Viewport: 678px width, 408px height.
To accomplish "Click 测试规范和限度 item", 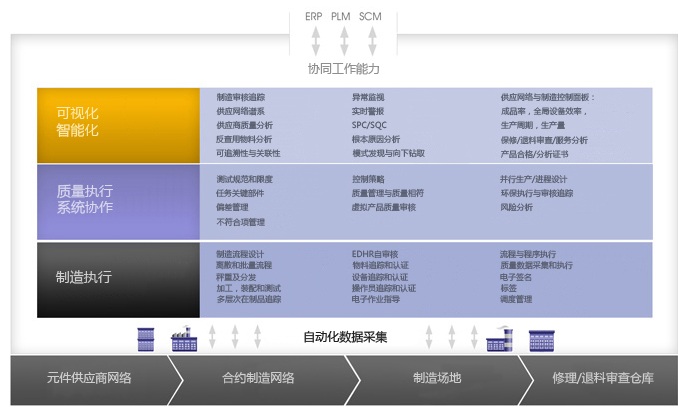I will tap(244, 179).
